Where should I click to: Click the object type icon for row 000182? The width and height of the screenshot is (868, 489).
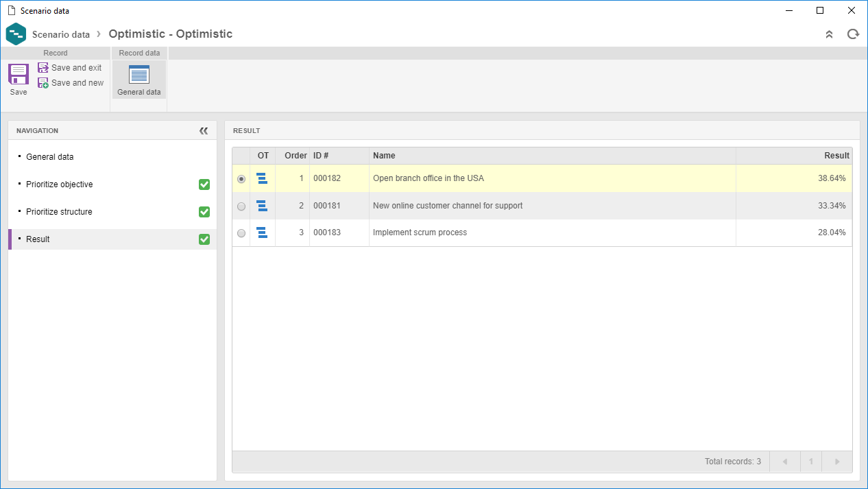[x=262, y=178]
